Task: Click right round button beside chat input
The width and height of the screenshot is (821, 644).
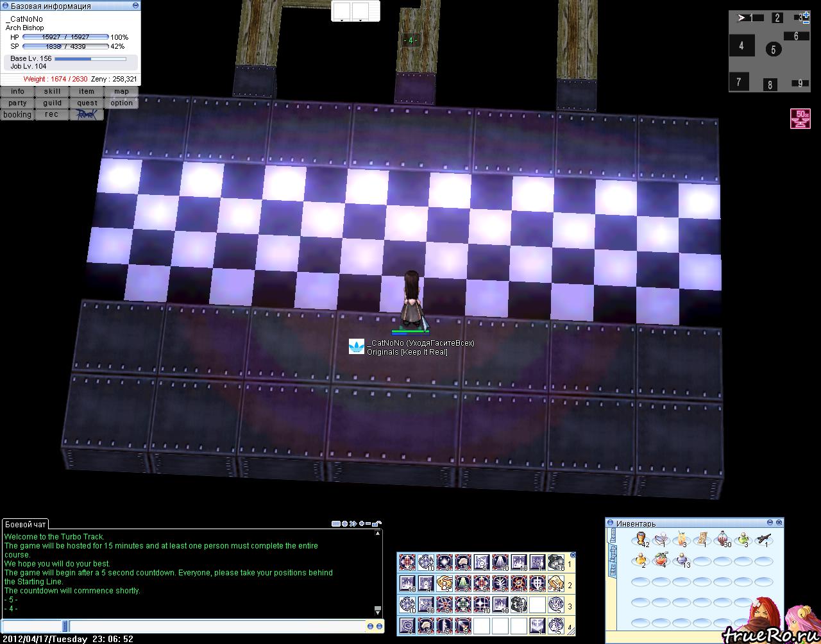Action: coord(379,626)
